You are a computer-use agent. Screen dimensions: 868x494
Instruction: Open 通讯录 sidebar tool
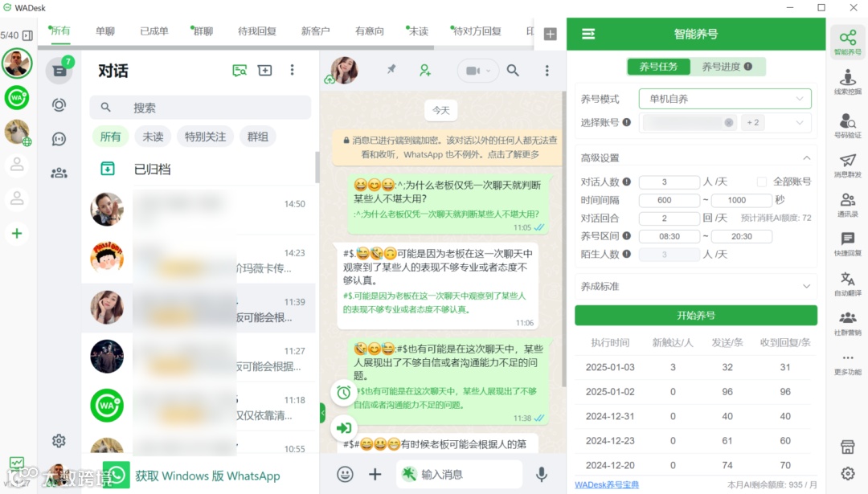point(847,204)
